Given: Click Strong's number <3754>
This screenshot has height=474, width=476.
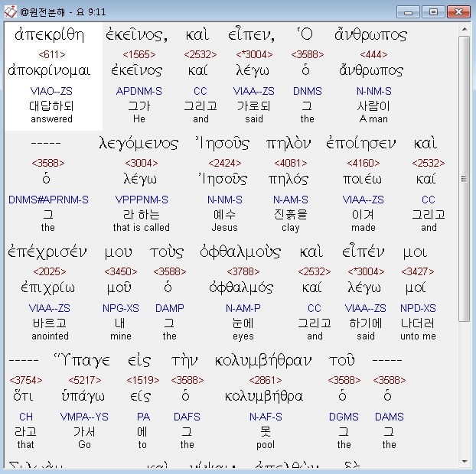Looking at the screenshot, I should (26, 380).
